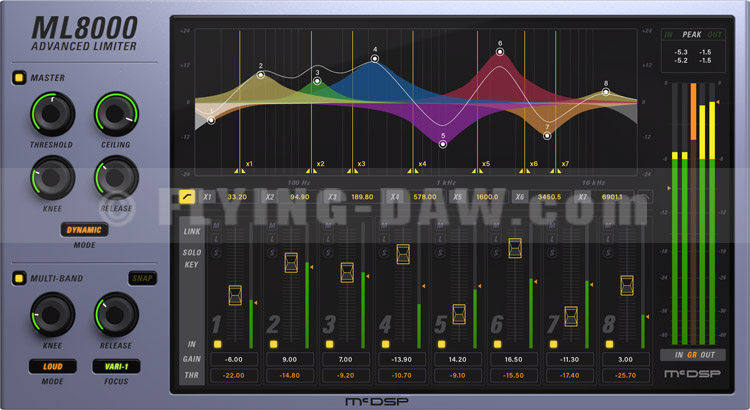This screenshot has height=410, width=750.
Task: Select EQ node 5 on the graph
Action: tap(443, 144)
